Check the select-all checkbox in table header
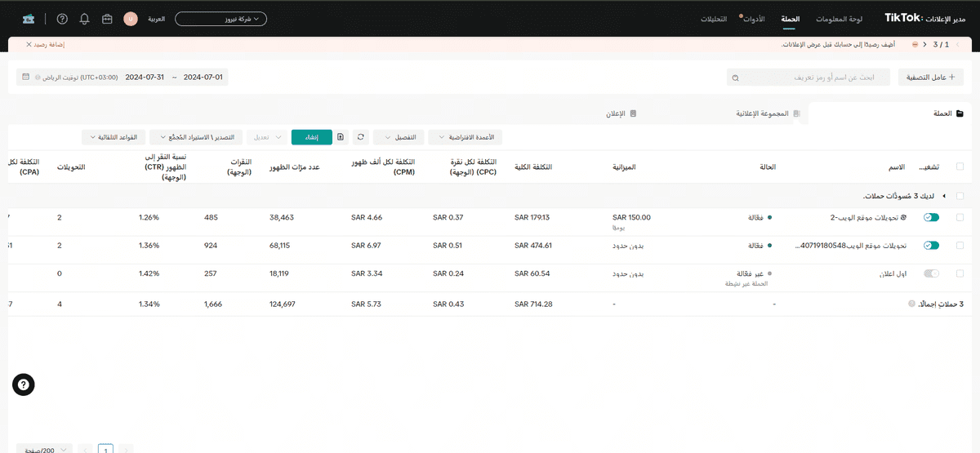This screenshot has width=980, height=453. [x=960, y=167]
